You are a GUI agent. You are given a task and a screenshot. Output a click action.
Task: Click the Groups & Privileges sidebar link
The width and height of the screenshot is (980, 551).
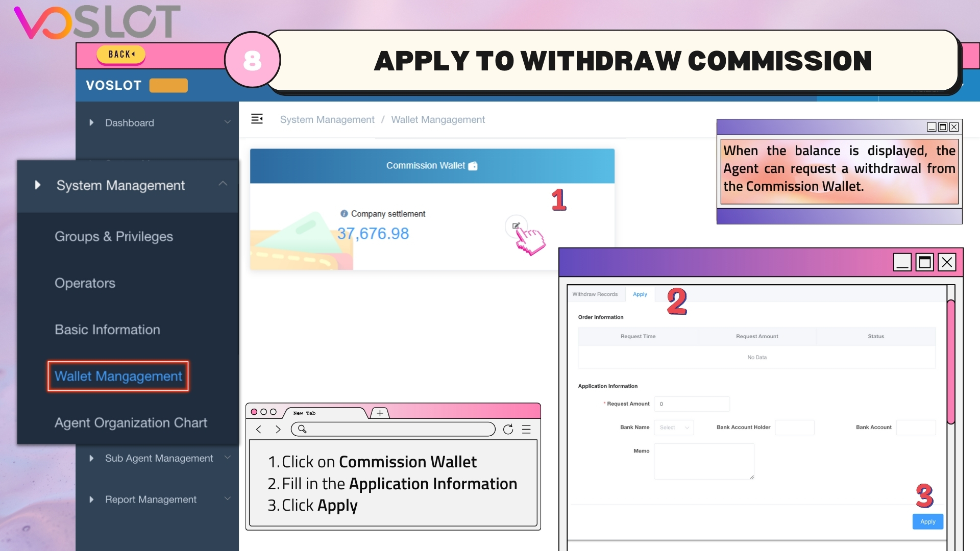113,237
